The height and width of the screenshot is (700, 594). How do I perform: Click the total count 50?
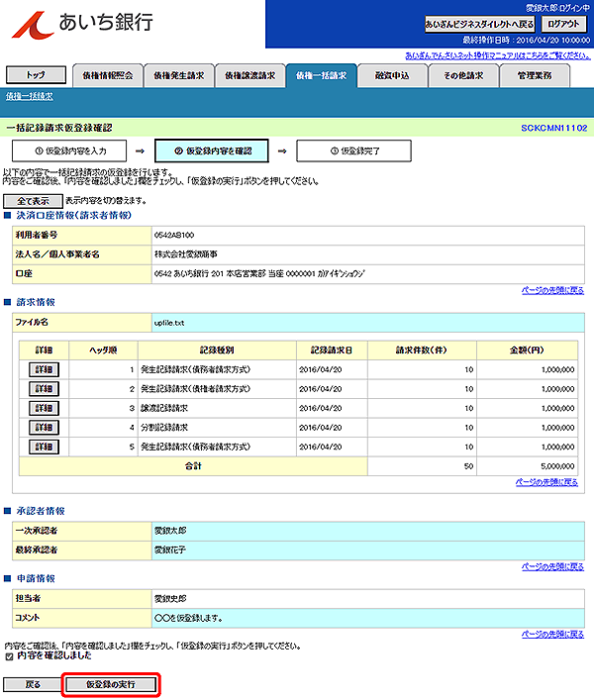pyautogui.click(x=468, y=466)
